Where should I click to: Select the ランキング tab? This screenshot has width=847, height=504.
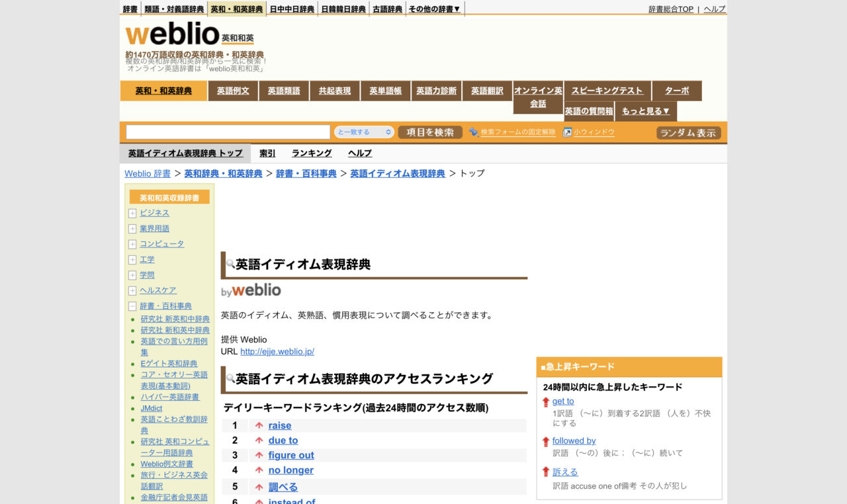tap(311, 153)
